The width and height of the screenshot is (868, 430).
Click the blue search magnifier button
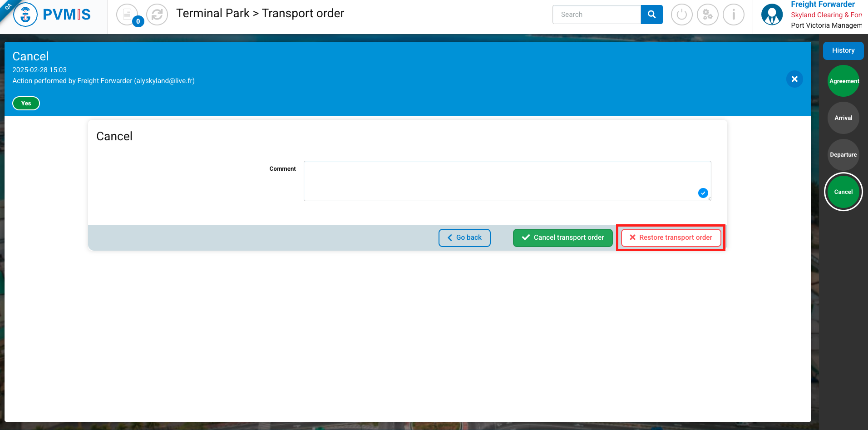click(651, 15)
